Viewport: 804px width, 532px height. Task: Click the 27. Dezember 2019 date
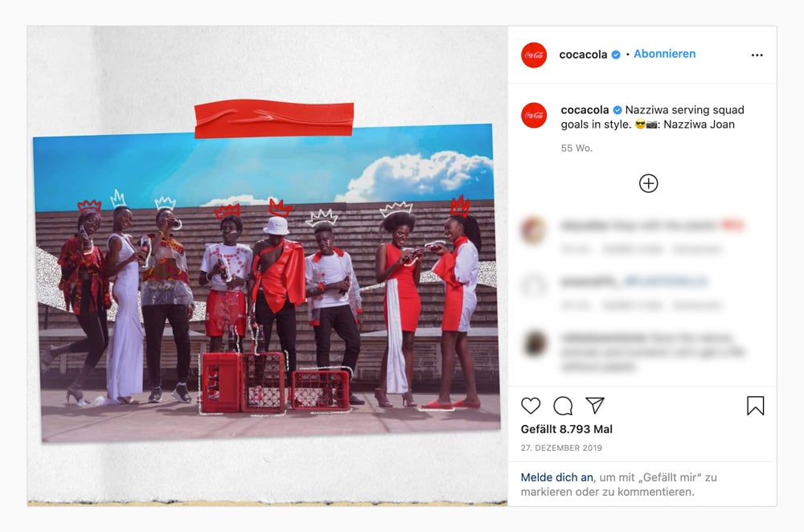click(x=561, y=448)
